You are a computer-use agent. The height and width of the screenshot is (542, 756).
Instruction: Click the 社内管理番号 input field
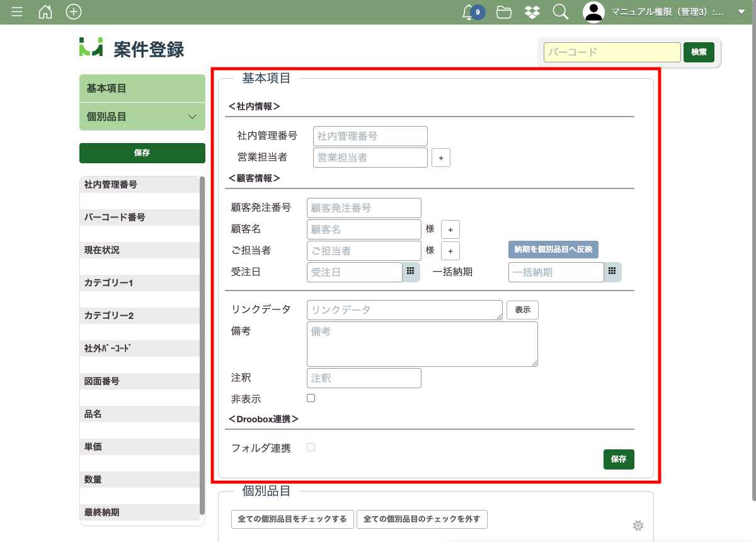(x=370, y=136)
